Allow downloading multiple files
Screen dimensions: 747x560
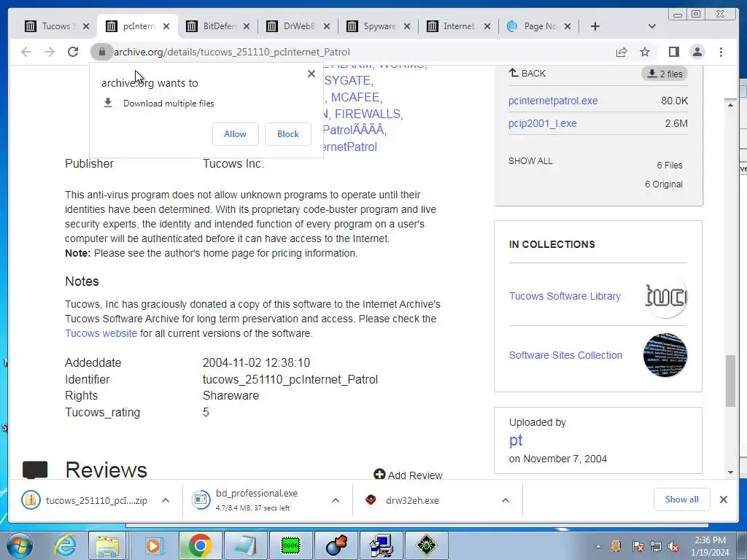[236, 134]
